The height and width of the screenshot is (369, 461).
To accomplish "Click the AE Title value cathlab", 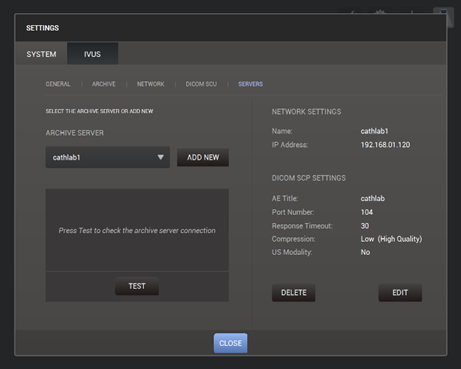I will coord(373,198).
